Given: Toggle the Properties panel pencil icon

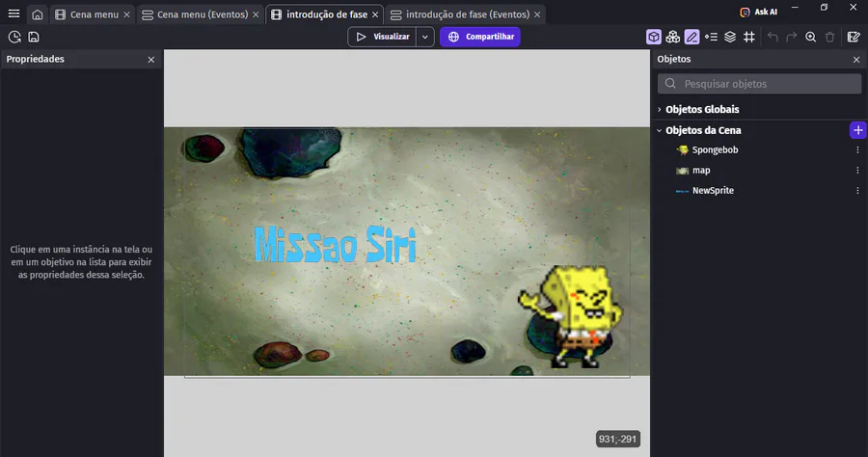Looking at the screenshot, I should 692,37.
